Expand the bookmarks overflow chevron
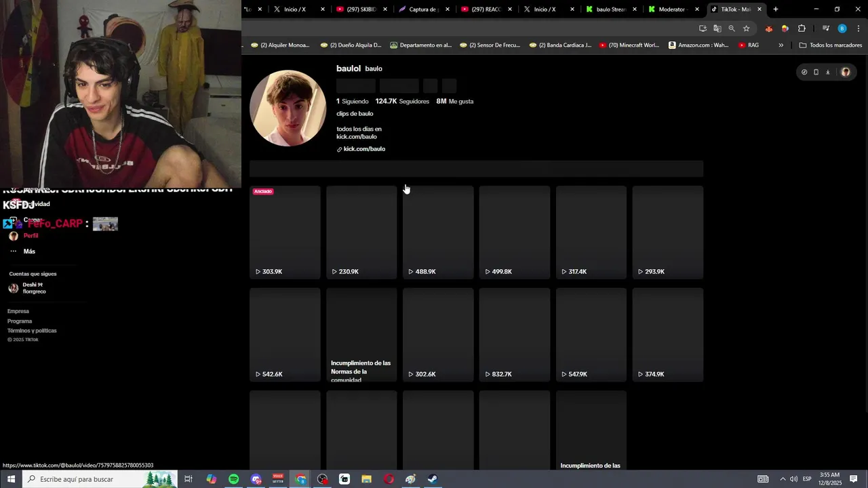 click(x=781, y=45)
